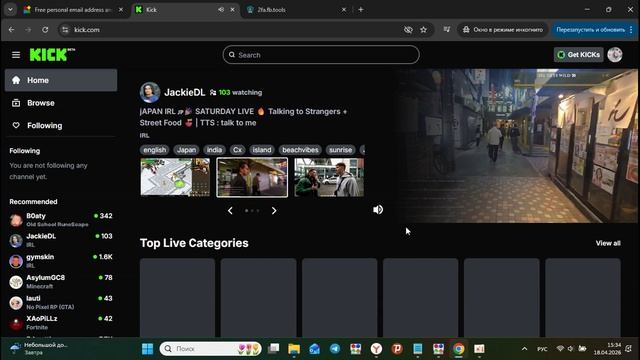Screen dimensions: 640x360
Task: Open a new browser tab
Action: (361, 9)
